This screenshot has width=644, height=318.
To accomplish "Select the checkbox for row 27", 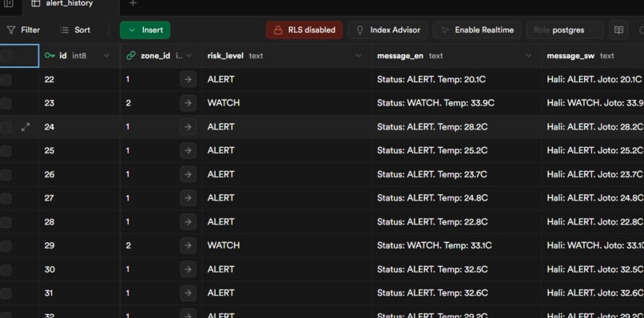I will pyautogui.click(x=6, y=198).
